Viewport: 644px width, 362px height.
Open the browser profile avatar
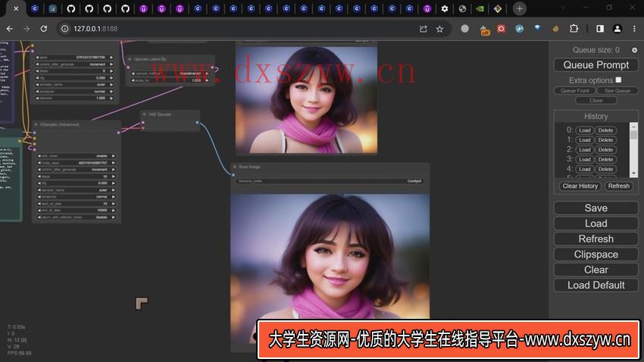coord(617,29)
